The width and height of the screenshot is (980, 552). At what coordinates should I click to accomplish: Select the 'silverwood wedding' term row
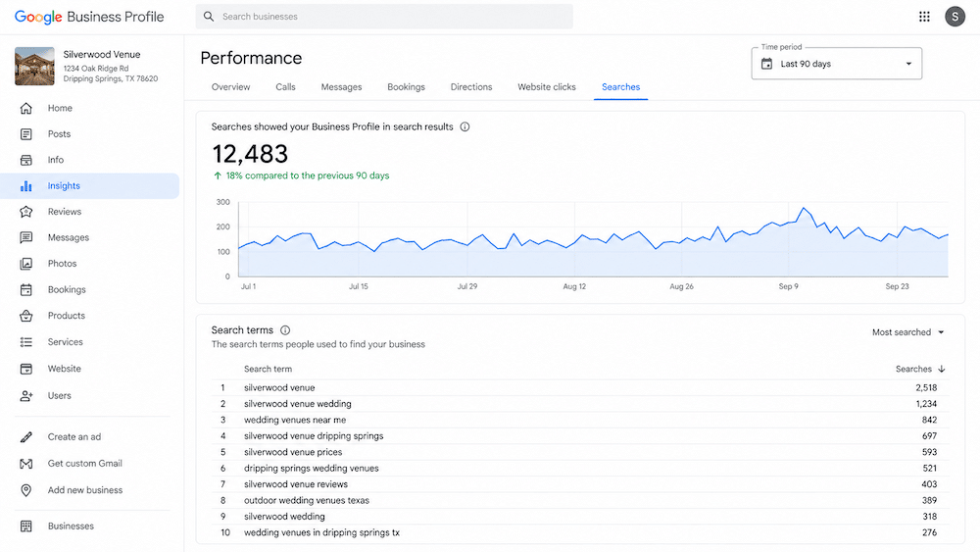pos(580,517)
